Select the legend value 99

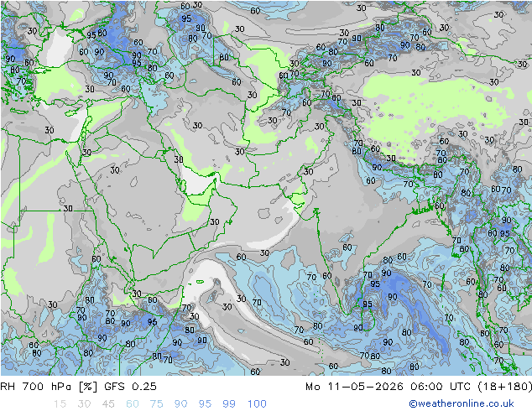(x=229, y=404)
